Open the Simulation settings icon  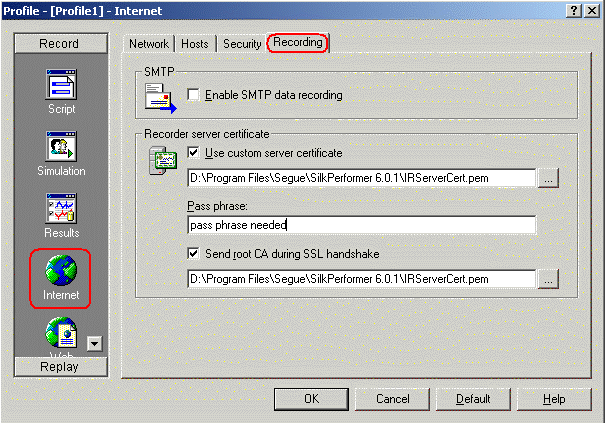coord(61,146)
